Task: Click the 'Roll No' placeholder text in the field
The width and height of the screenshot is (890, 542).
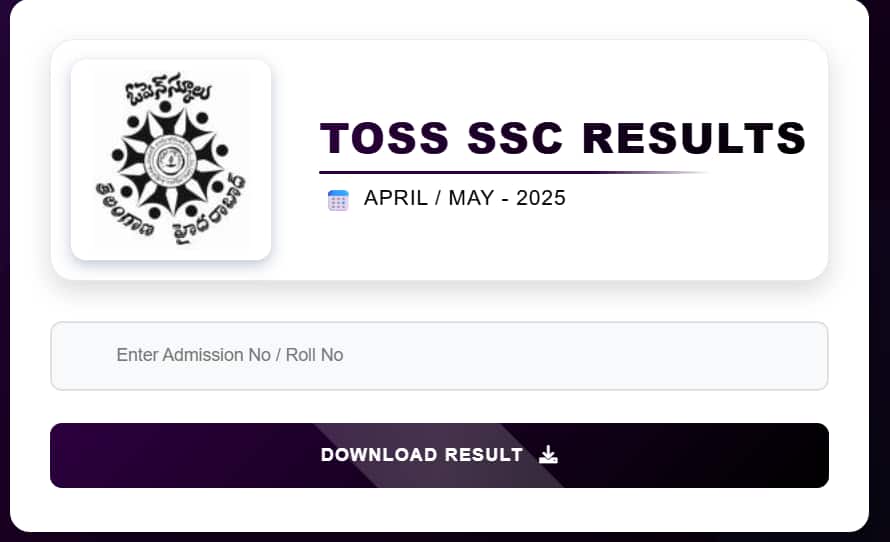Action: (x=314, y=355)
